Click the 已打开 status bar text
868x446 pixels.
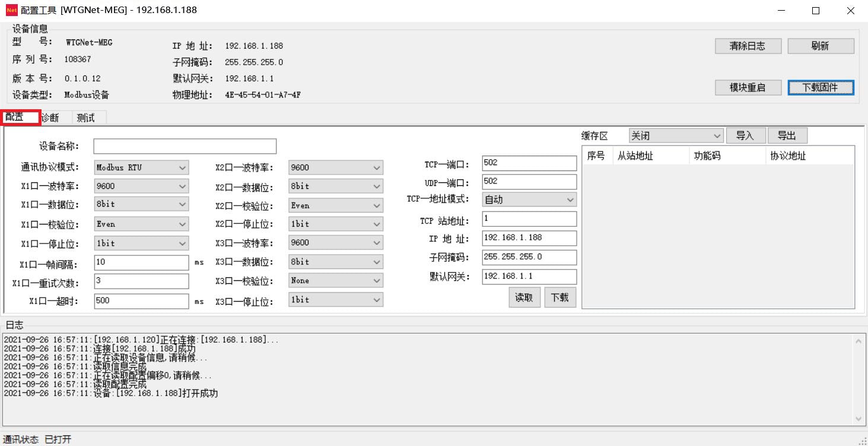tap(58, 439)
